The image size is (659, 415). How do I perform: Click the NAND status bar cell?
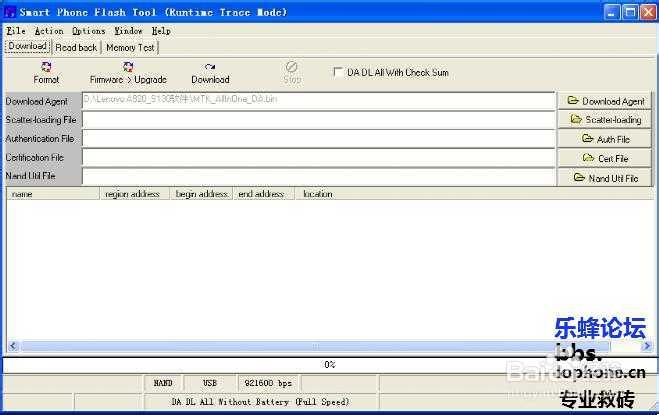(x=163, y=383)
